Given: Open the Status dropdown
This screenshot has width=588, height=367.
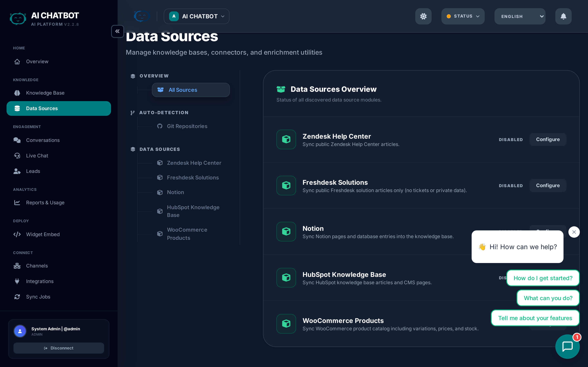Looking at the screenshot, I should (x=463, y=16).
